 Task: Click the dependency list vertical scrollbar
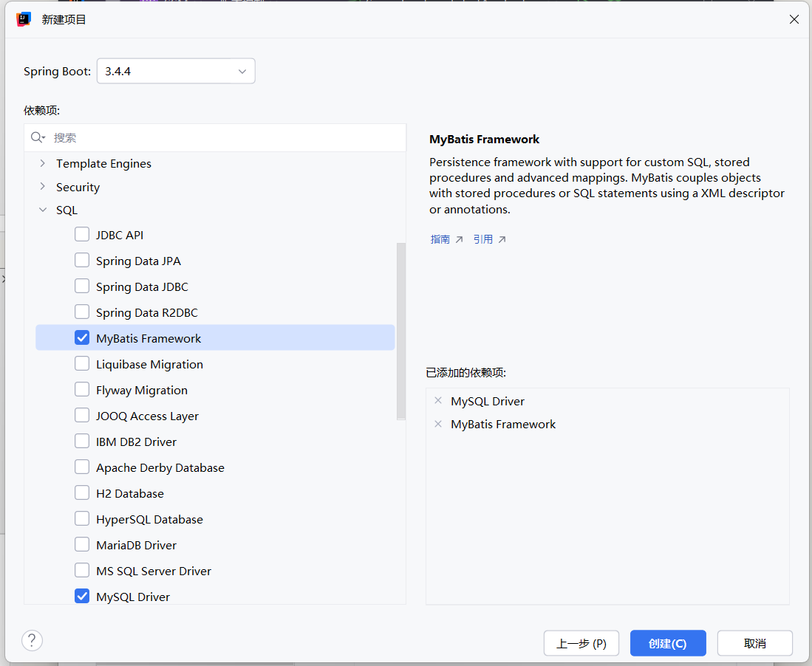click(x=401, y=331)
